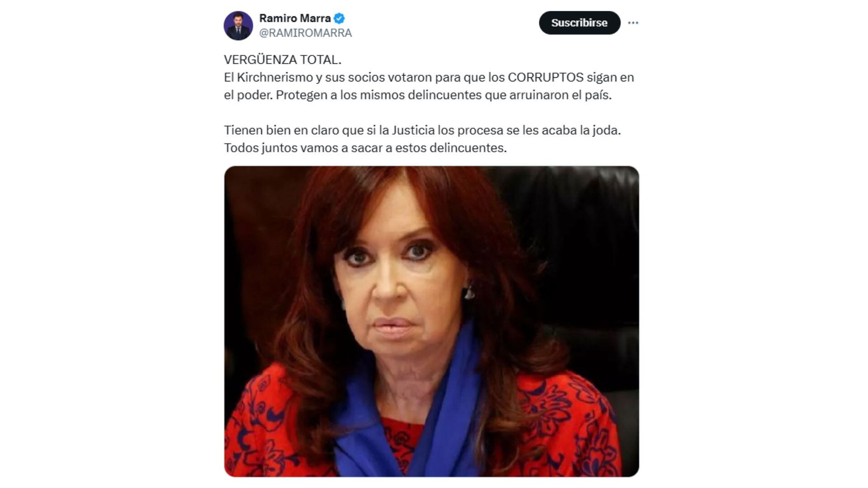Click the line starting 'el poder. Protegen'
Viewport: 868px width, 488px height.
click(418, 95)
